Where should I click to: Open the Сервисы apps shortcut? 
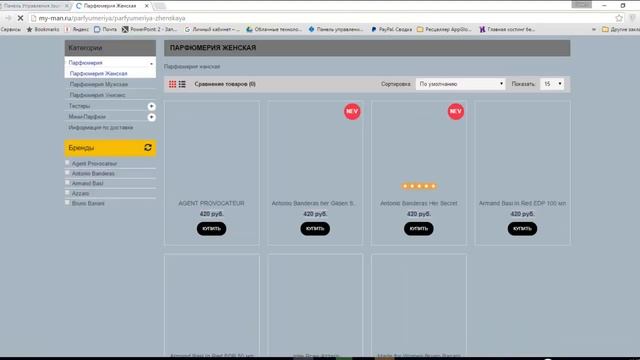click(x=11, y=29)
